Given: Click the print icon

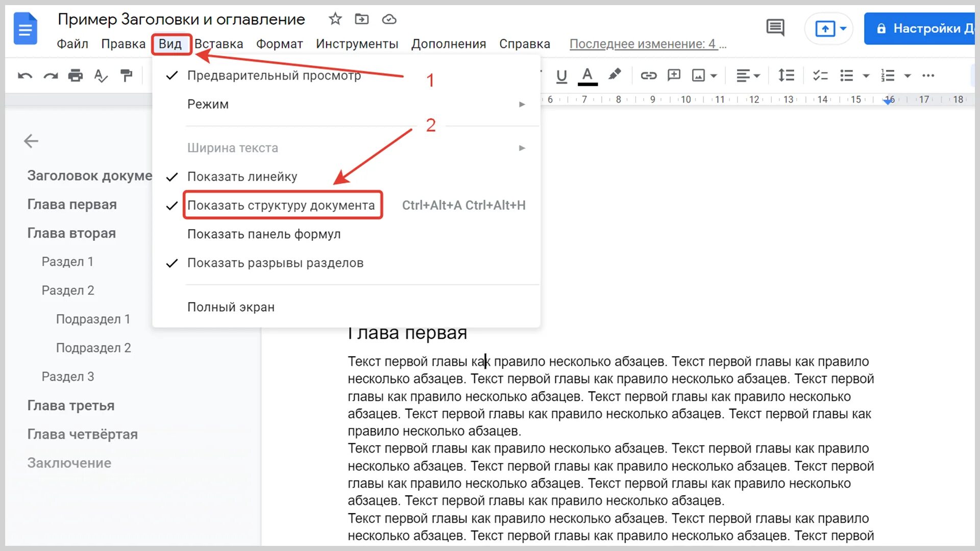Looking at the screenshot, I should (x=75, y=76).
